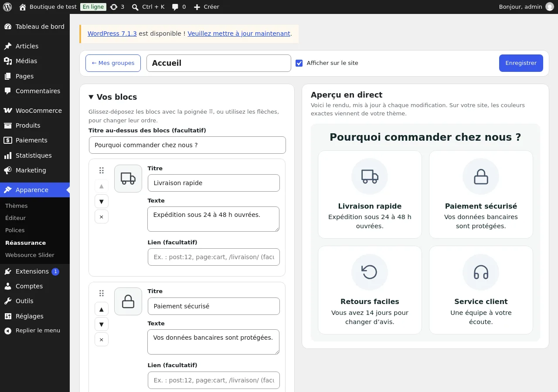Toggle the Afficher sur le site checkbox

299,63
